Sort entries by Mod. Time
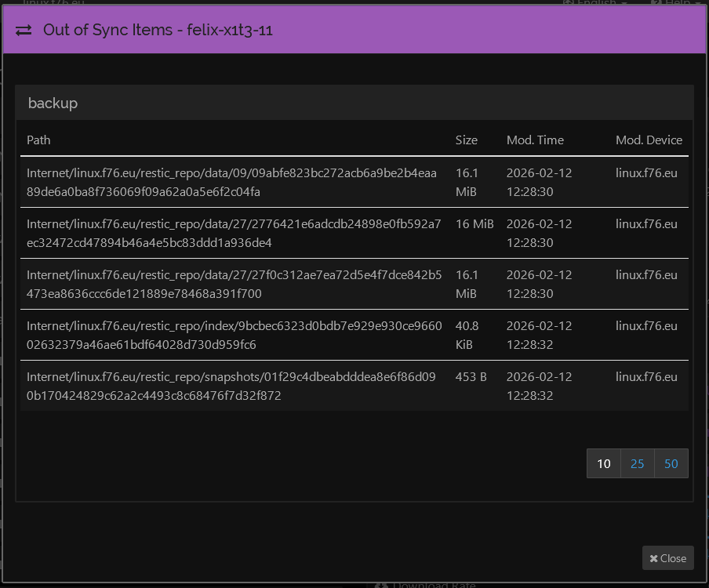The width and height of the screenshot is (709, 588). click(x=534, y=140)
